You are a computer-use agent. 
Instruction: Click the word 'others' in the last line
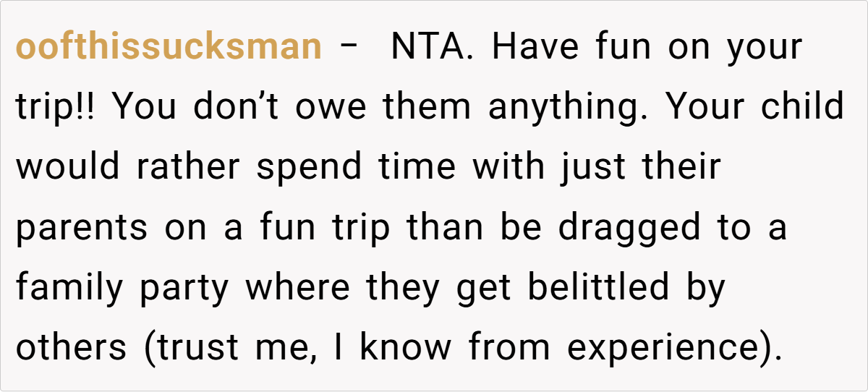point(71,348)
